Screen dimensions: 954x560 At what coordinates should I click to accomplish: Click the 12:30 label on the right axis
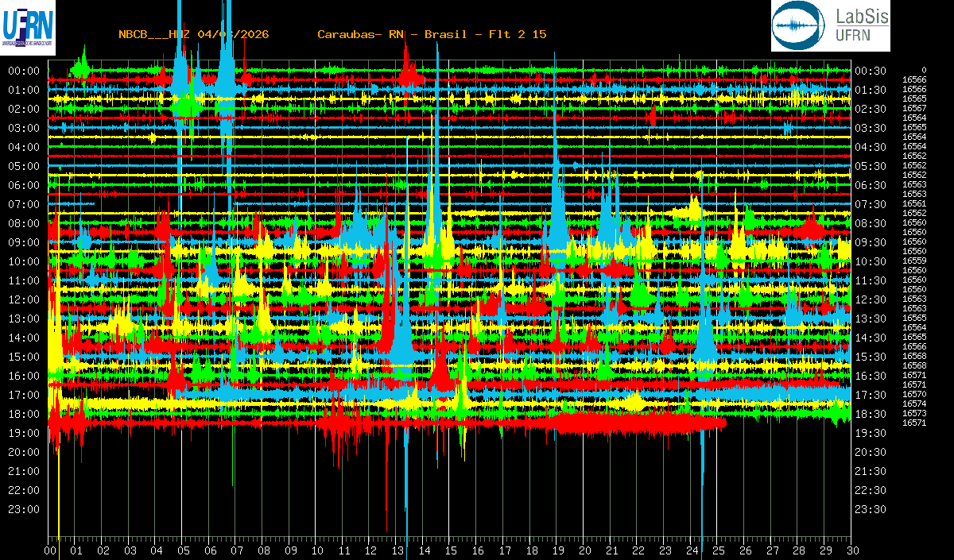pyautogui.click(x=871, y=299)
